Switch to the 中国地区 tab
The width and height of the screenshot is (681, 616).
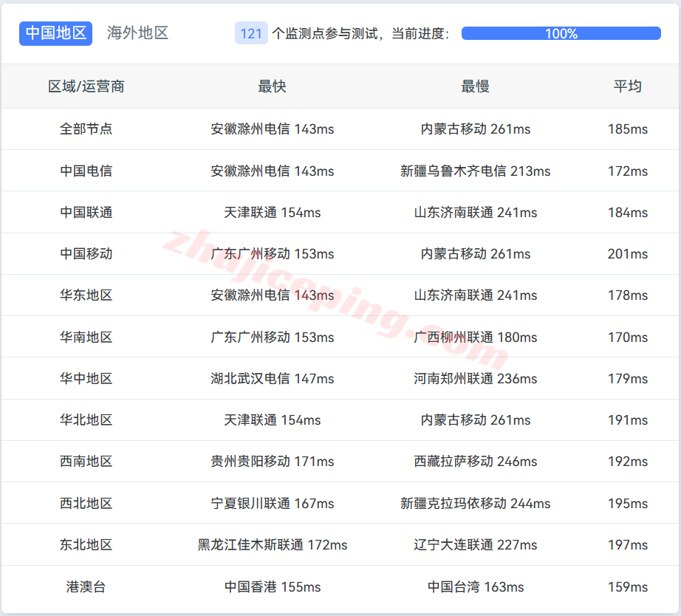(x=55, y=33)
